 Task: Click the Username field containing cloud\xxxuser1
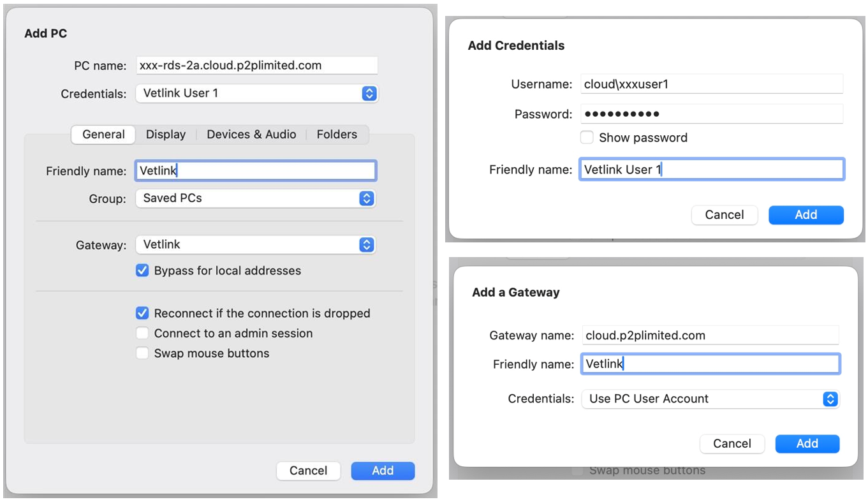711,84
